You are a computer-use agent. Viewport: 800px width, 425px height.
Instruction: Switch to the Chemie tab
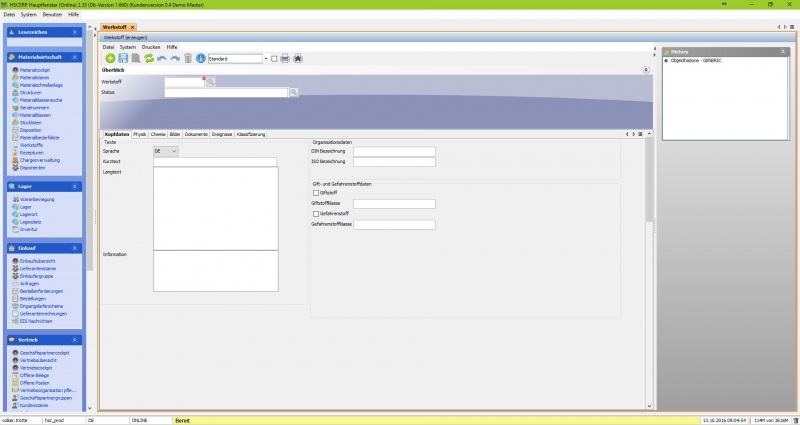158,133
